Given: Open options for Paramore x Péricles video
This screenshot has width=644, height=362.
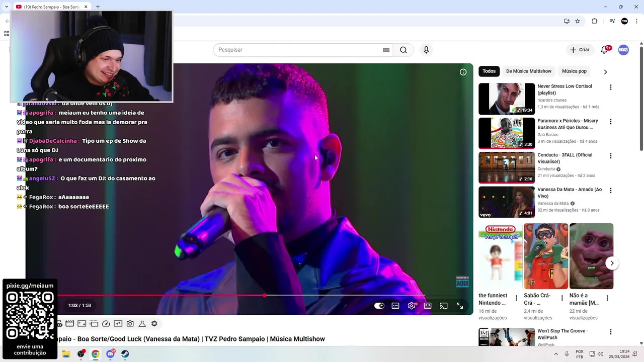Looking at the screenshot, I should (x=611, y=122).
